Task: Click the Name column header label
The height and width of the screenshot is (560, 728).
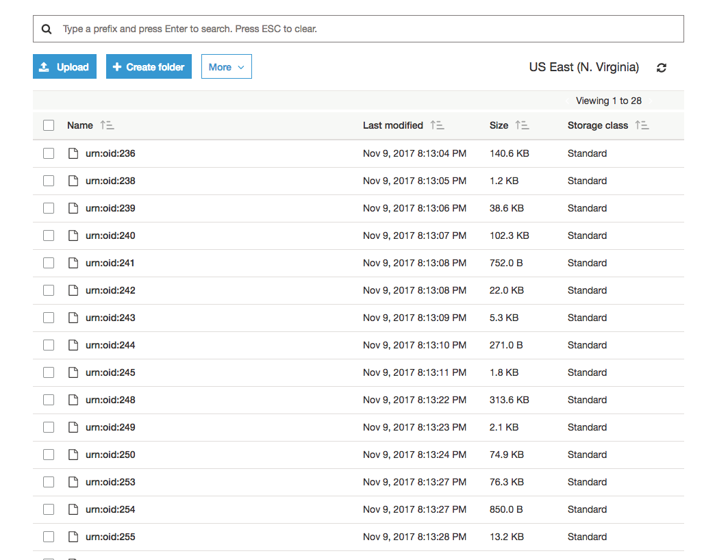Action: pyautogui.click(x=80, y=125)
